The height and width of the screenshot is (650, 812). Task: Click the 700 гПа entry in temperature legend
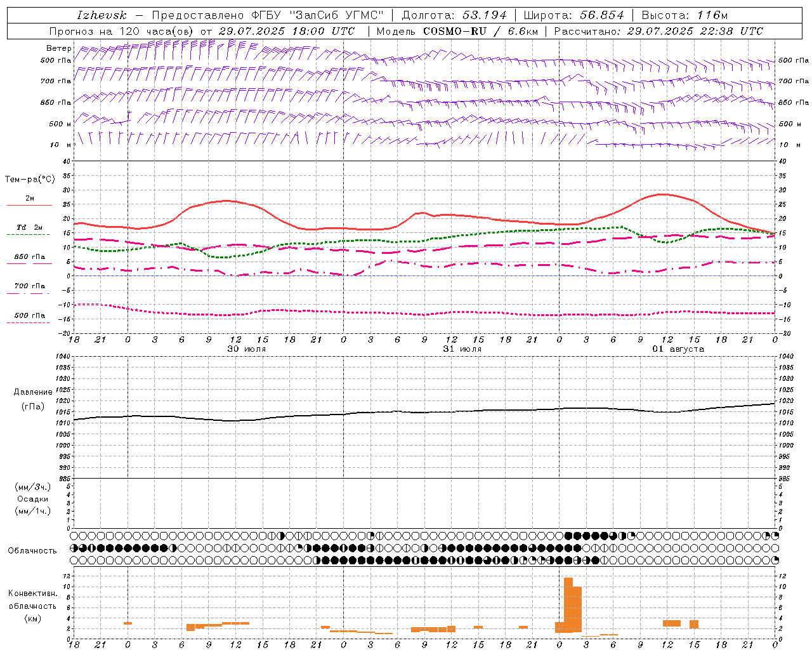tap(29, 286)
